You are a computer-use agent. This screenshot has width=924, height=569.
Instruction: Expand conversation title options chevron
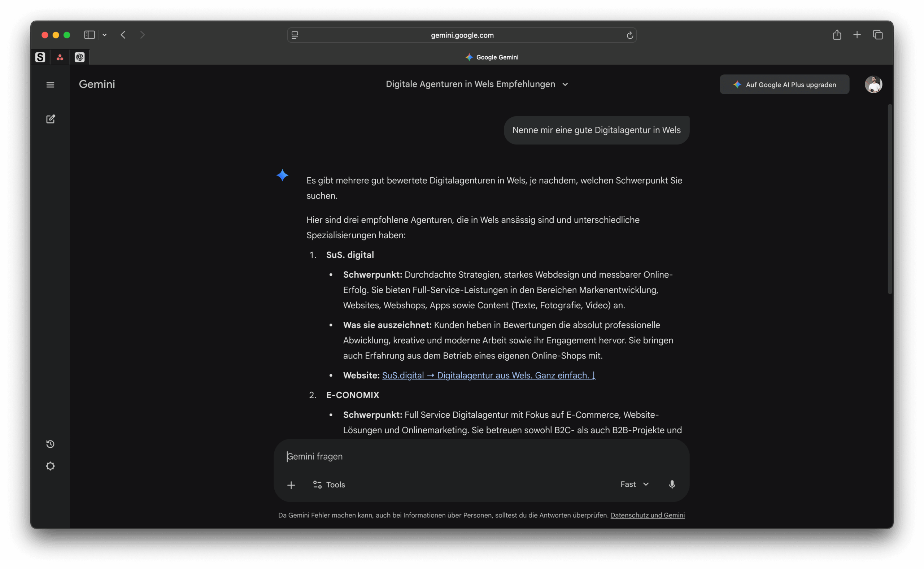[565, 84]
